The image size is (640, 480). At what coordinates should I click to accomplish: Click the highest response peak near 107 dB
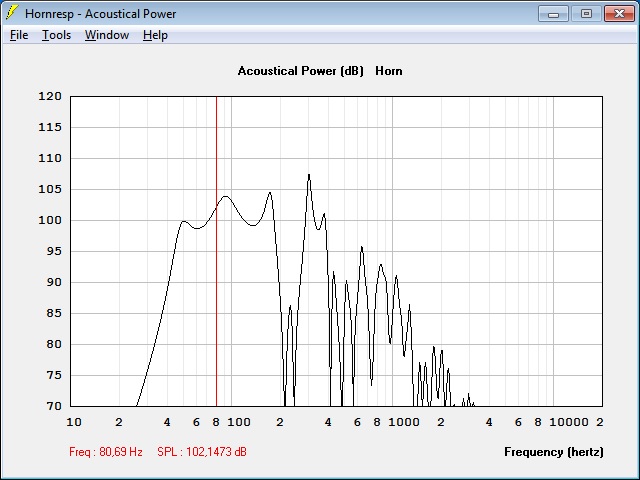309,175
